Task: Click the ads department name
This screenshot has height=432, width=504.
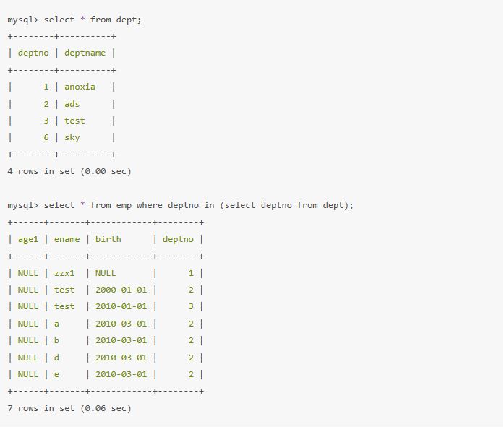Action: point(72,104)
